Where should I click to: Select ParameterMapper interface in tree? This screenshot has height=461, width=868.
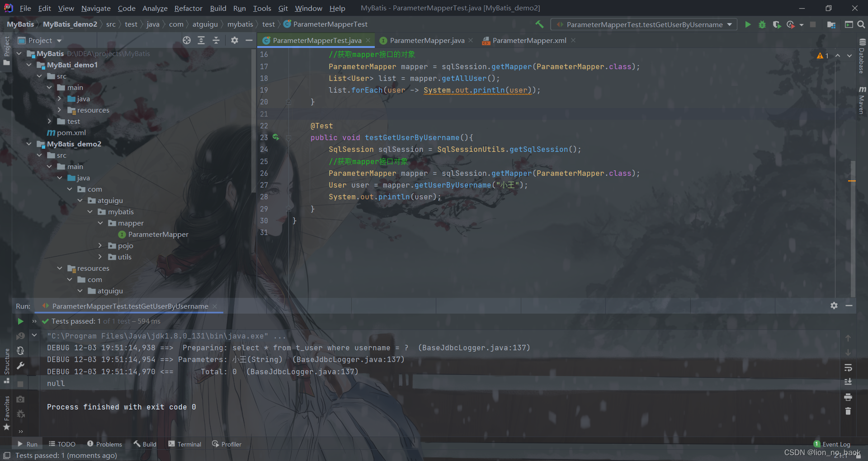(x=158, y=234)
